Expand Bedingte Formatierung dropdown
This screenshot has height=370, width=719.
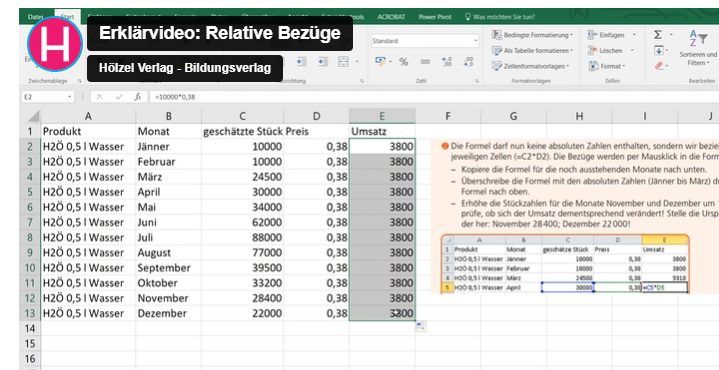[x=572, y=35]
